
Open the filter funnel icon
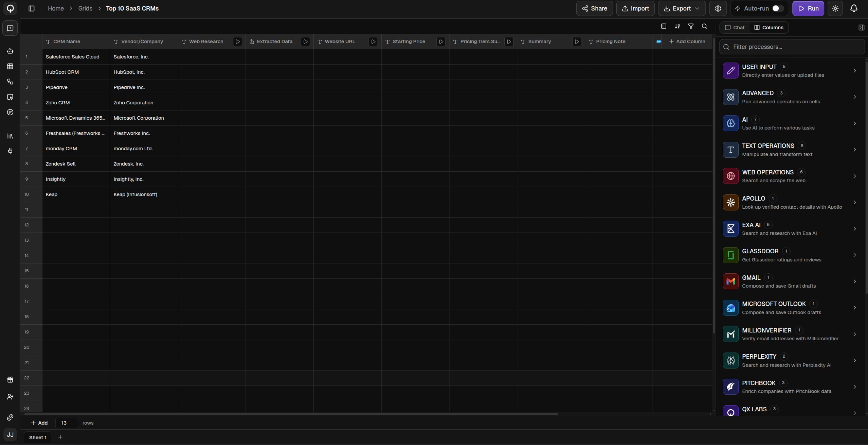click(x=691, y=26)
